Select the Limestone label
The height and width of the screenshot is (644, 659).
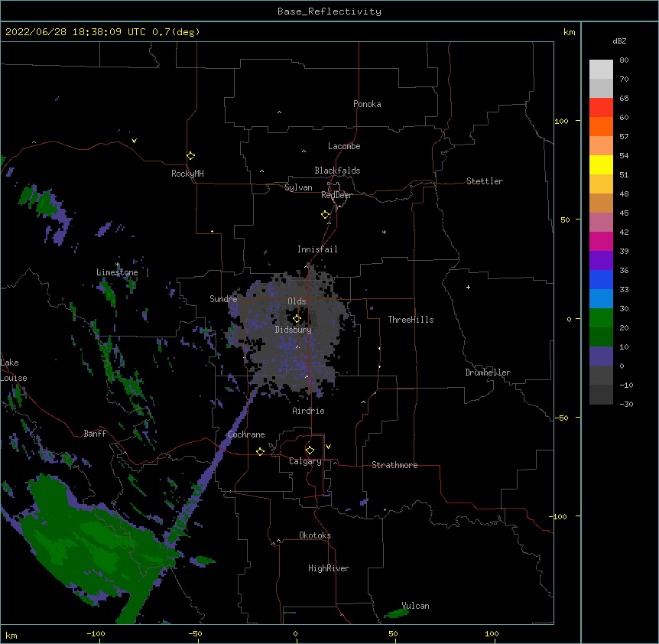[x=117, y=272]
